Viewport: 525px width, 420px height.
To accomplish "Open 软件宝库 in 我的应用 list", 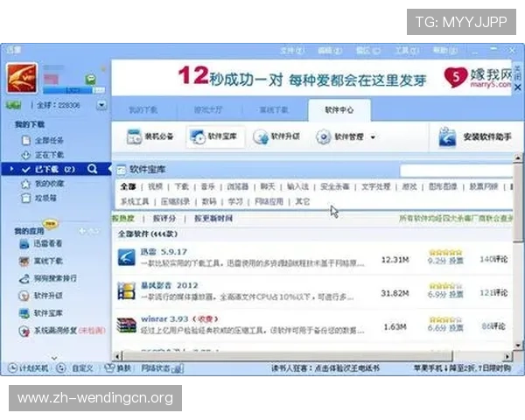I will pyautogui.click(x=41, y=313).
